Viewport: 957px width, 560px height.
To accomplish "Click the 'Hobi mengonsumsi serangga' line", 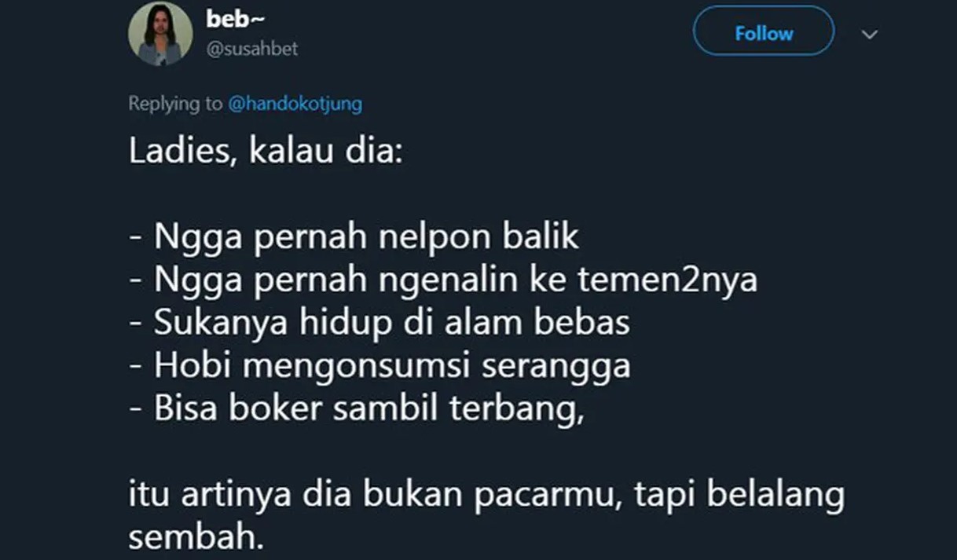I will coord(379,365).
